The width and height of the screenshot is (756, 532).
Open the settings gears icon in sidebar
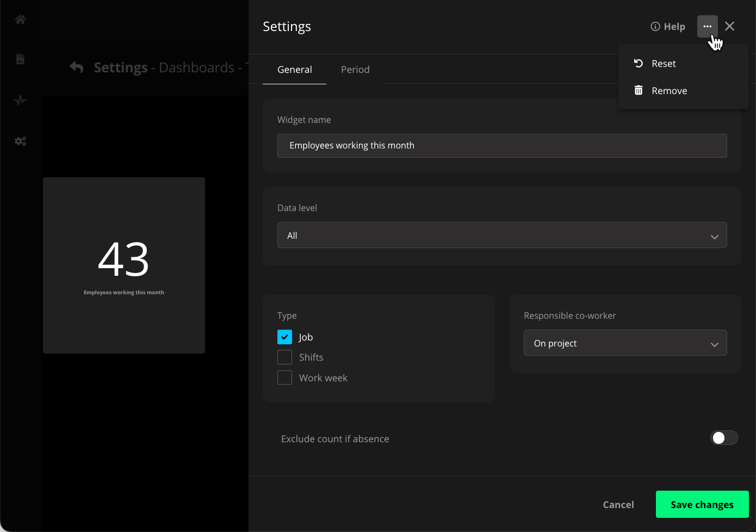[20, 141]
